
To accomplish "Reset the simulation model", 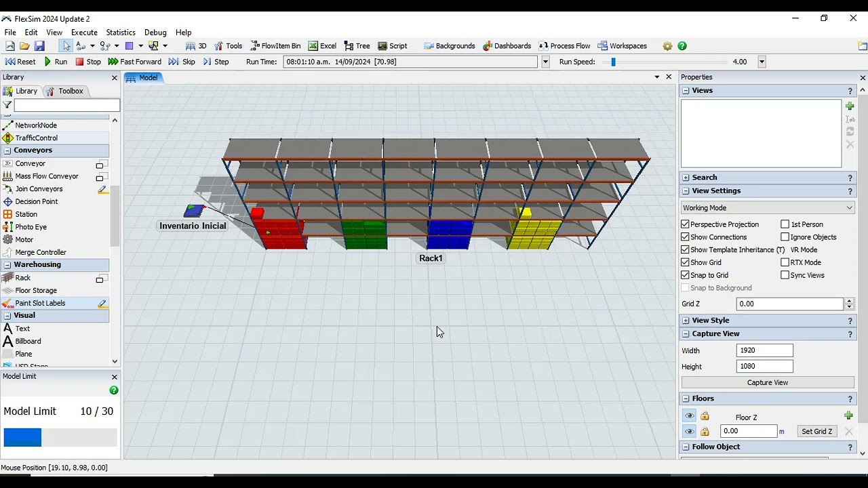I will 20,62.
